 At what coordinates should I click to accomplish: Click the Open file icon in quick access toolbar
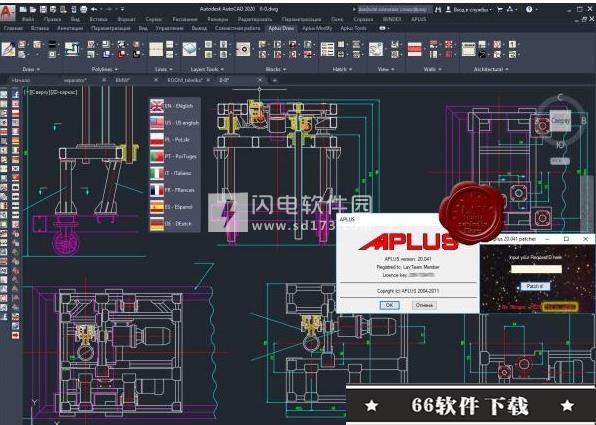click(x=33, y=9)
